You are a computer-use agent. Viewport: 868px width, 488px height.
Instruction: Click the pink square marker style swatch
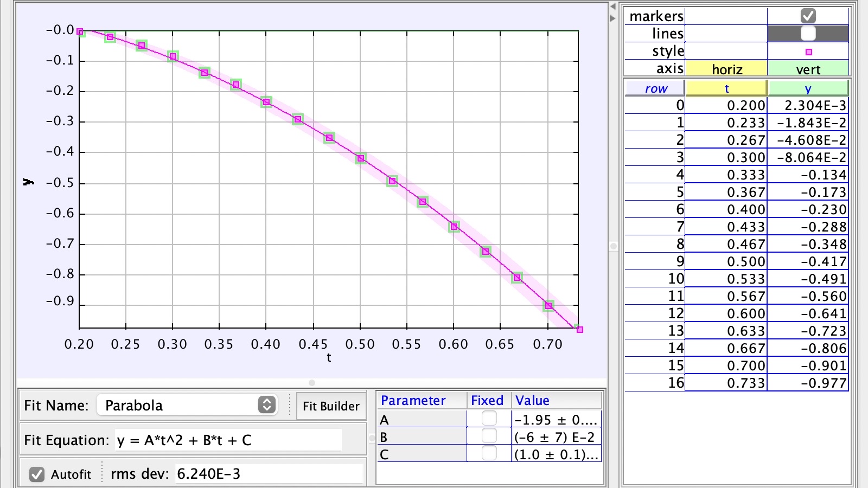809,51
